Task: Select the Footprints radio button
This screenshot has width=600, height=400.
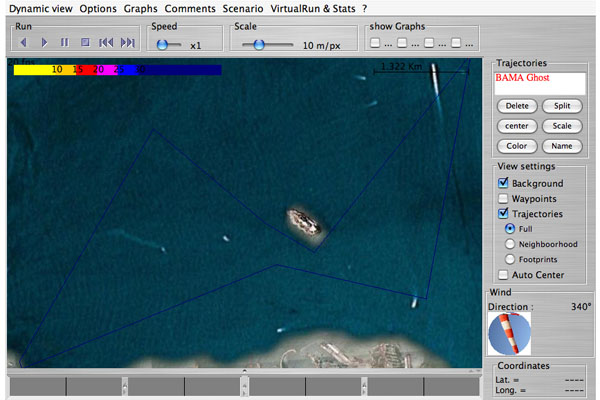Action: click(x=510, y=259)
